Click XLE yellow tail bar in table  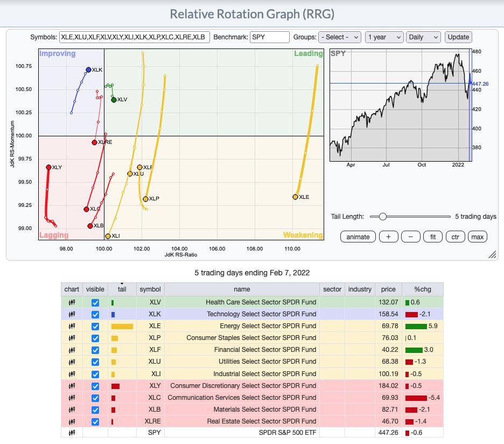(x=122, y=327)
